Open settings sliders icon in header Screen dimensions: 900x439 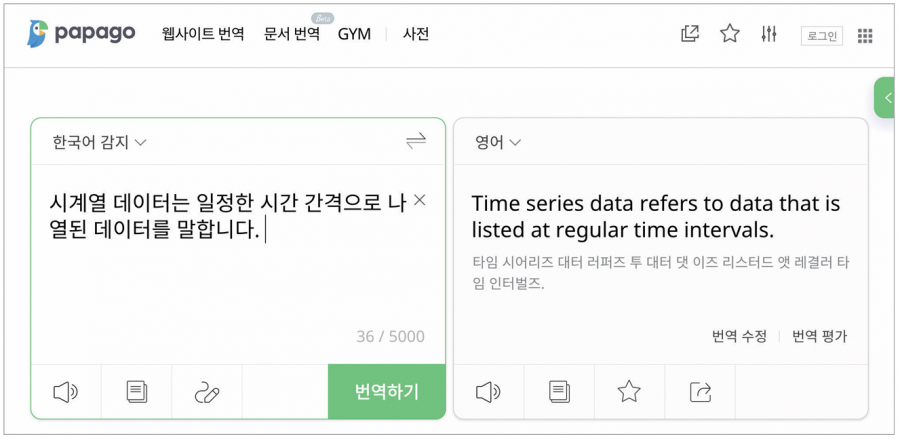click(769, 34)
